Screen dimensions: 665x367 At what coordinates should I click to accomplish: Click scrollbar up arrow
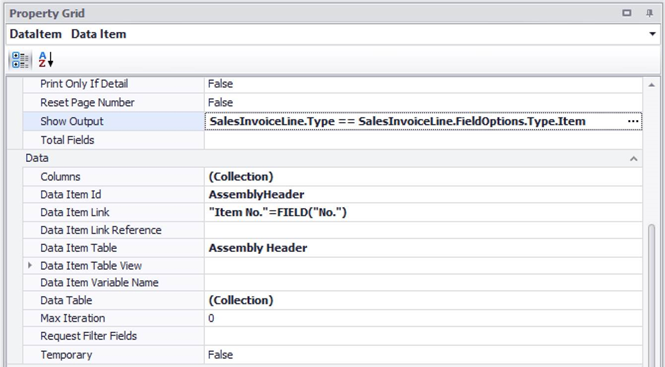click(x=651, y=85)
